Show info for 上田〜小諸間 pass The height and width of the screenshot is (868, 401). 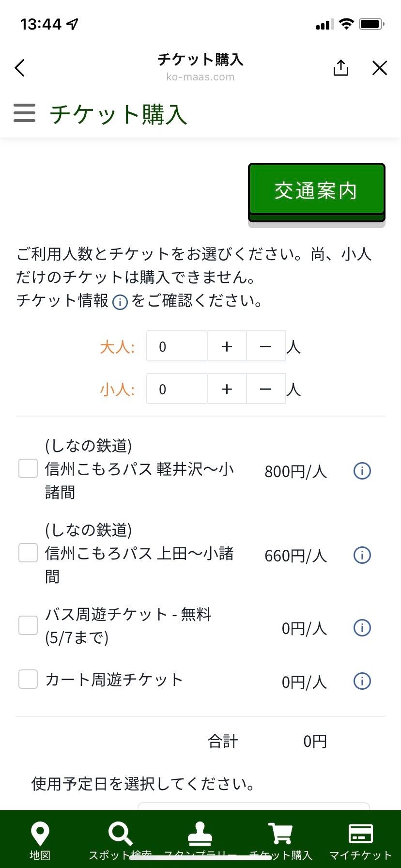click(362, 555)
